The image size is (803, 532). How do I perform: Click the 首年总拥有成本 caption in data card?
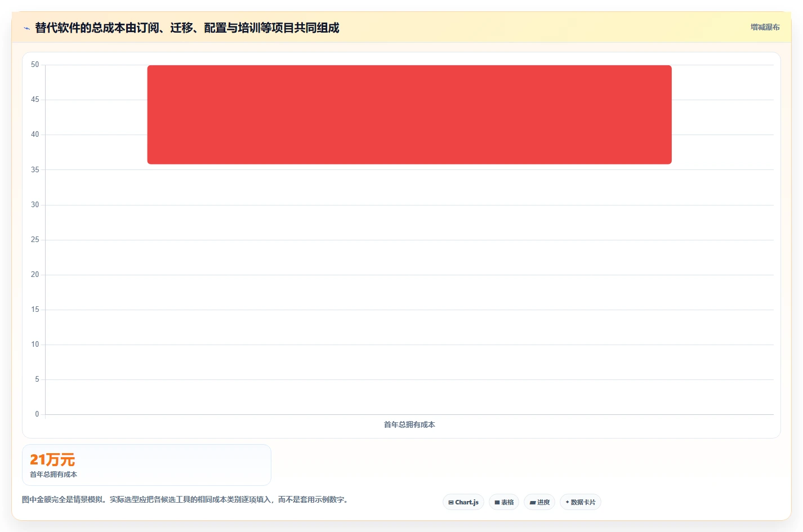(x=53, y=475)
